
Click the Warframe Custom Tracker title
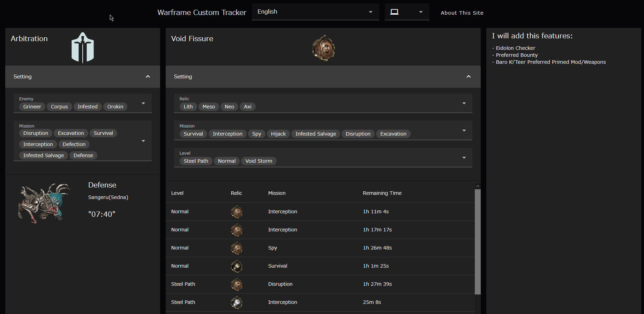202,13
